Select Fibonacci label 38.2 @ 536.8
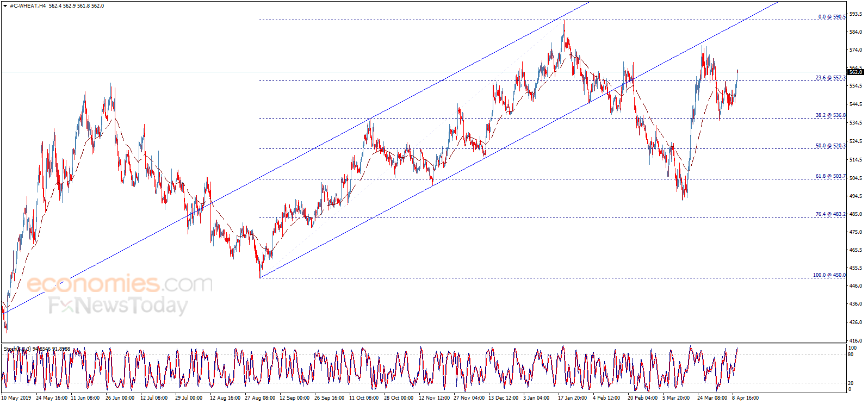868x404 pixels. (x=830, y=115)
